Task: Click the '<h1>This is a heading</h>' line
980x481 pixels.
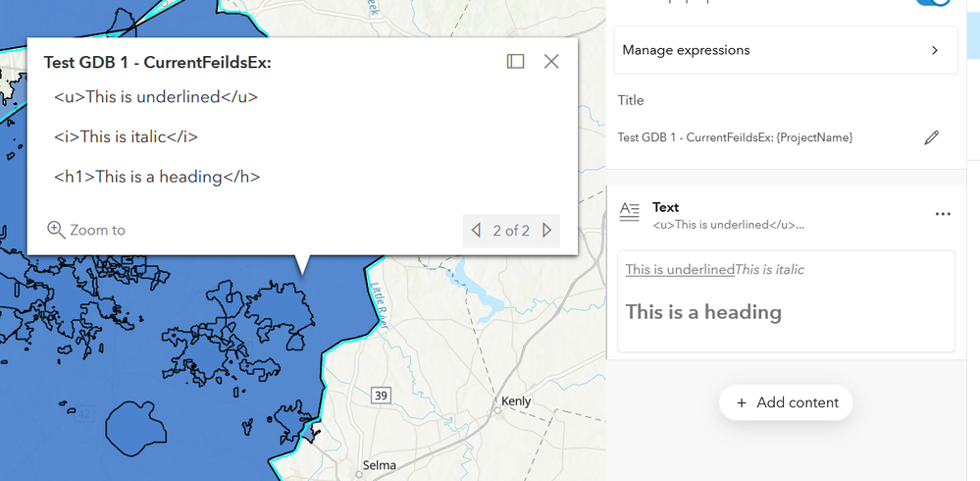Action: click(x=157, y=177)
